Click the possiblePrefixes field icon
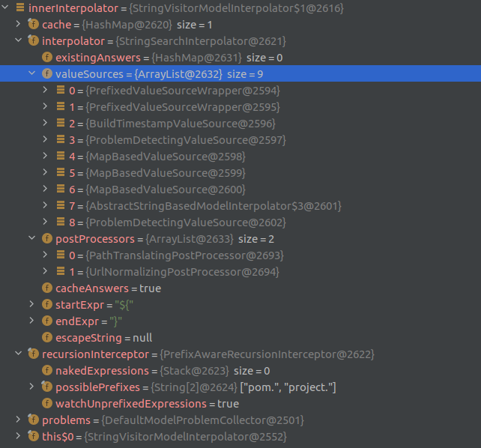This screenshot has width=481, height=448. pyautogui.click(x=47, y=387)
